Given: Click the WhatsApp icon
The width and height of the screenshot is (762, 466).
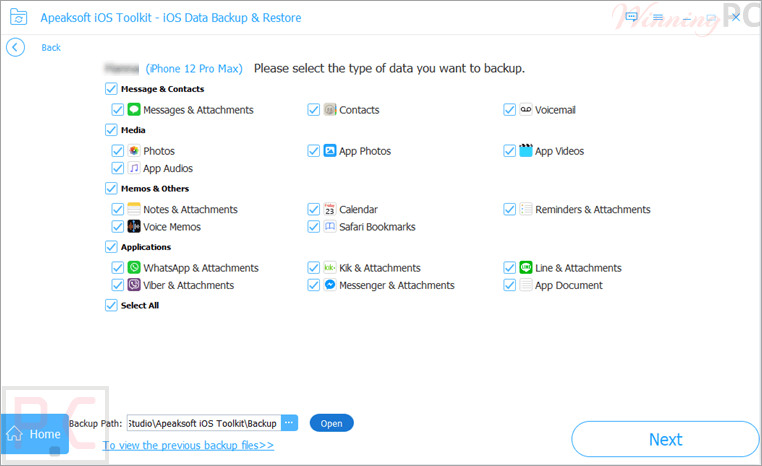Looking at the screenshot, I should coord(134,268).
